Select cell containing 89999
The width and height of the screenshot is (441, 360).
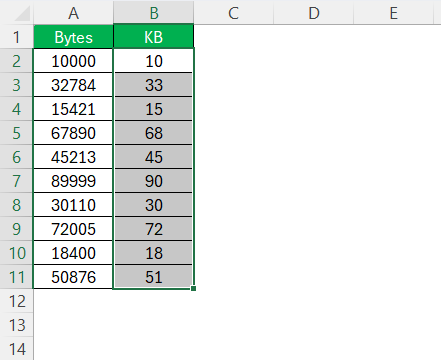[73, 181]
